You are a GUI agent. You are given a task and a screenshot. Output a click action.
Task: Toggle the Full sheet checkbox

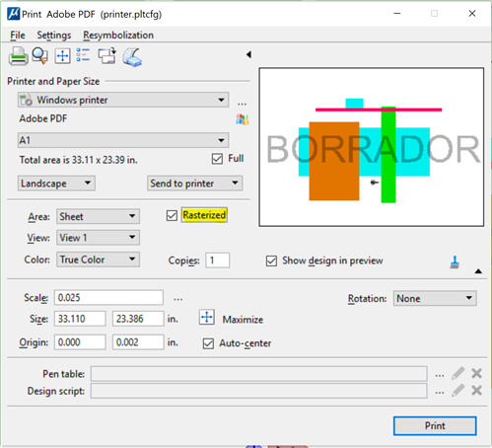click(x=217, y=159)
